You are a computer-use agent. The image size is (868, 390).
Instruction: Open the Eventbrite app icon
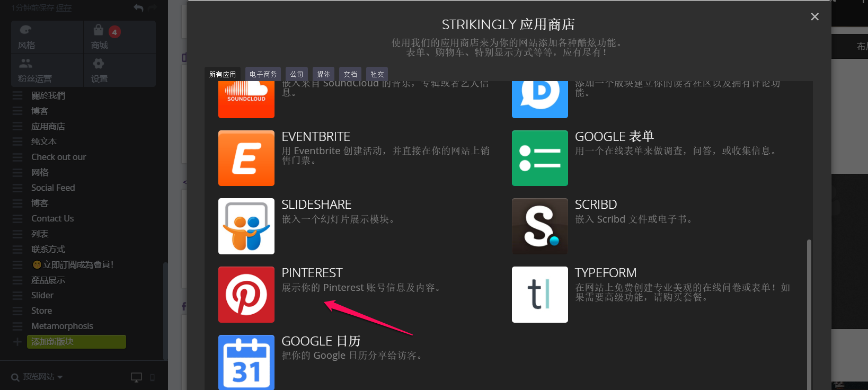[x=246, y=158]
